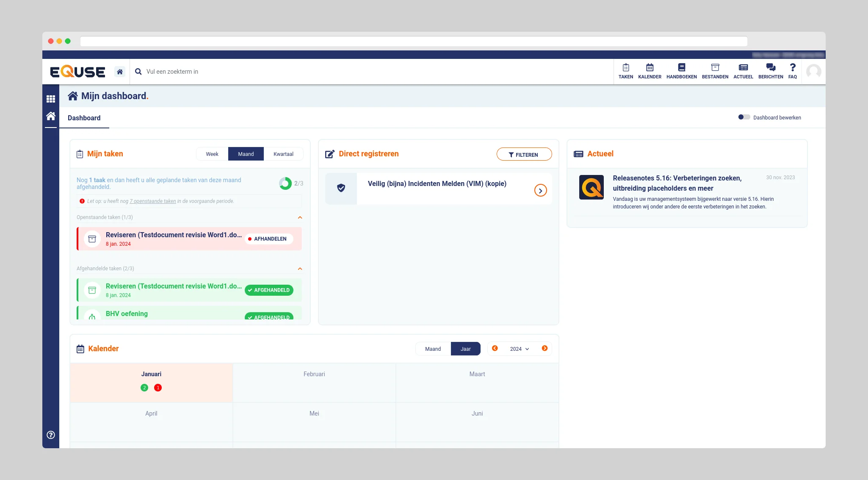Viewport: 868px width, 480px height.
Task: Open the 2024 year dropdown
Action: 519,349
